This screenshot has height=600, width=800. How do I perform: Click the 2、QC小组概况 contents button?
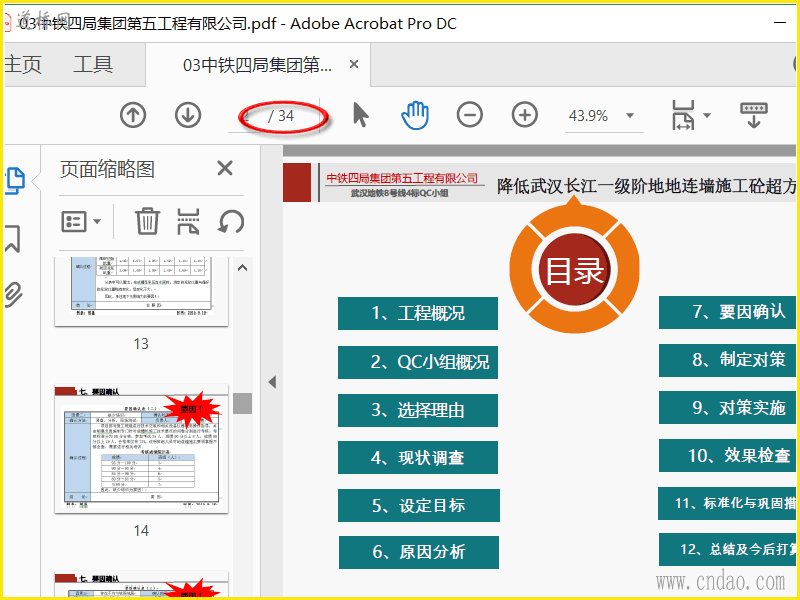418,362
